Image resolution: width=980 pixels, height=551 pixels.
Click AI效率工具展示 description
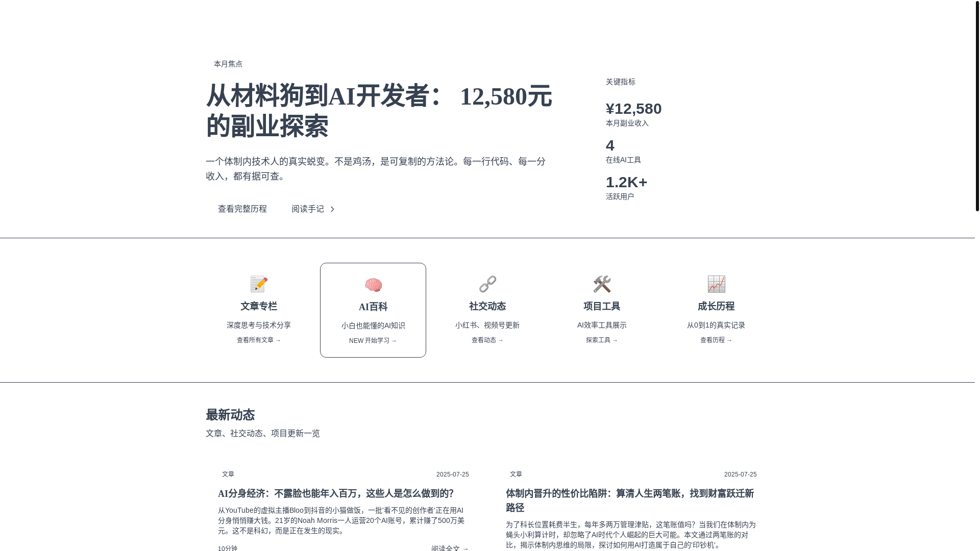point(602,325)
